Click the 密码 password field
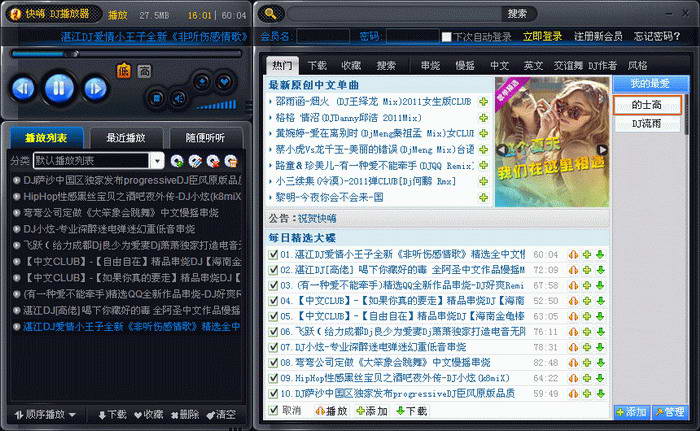 [413, 37]
